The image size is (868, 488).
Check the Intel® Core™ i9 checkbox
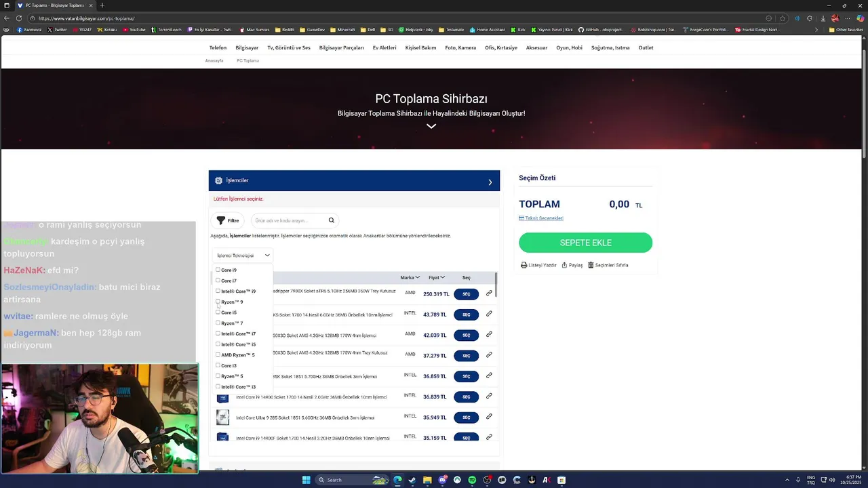coord(218,291)
